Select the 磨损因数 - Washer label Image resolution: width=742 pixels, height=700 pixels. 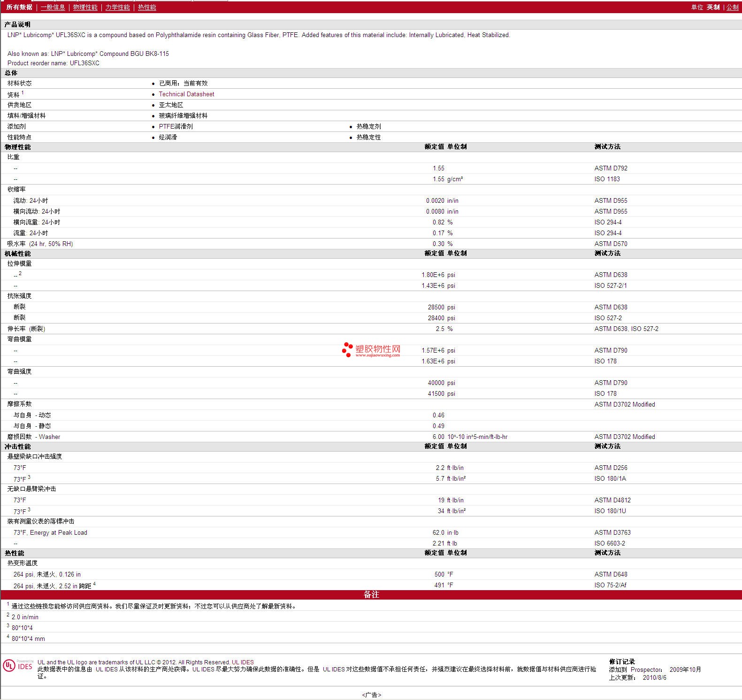(34, 437)
